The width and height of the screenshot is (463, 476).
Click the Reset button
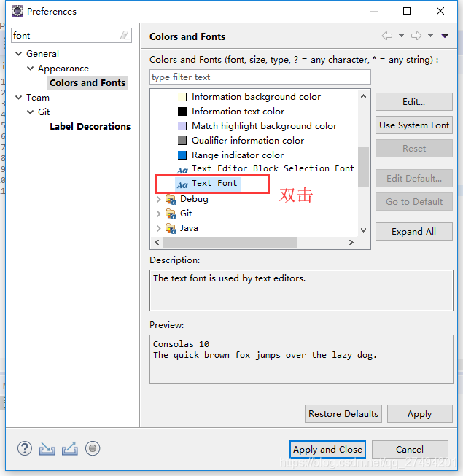[x=414, y=149]
